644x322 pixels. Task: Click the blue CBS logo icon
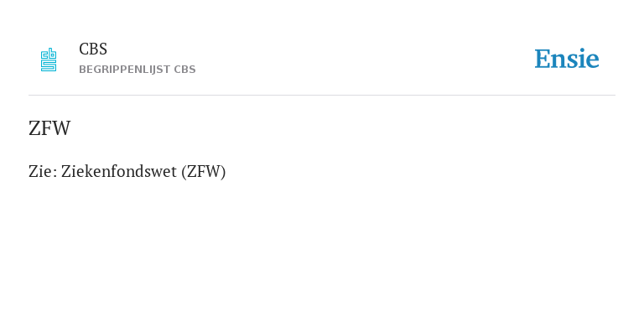49,60
